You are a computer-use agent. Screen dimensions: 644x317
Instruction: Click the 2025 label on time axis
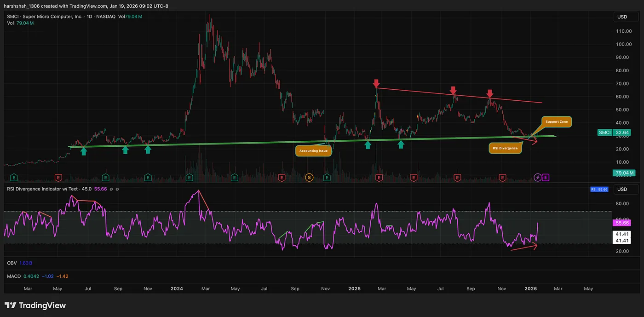click(354, 289)
